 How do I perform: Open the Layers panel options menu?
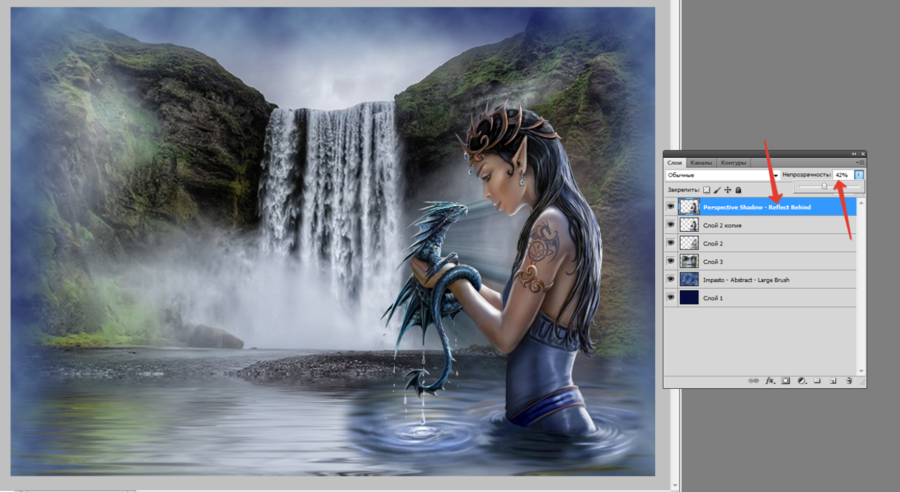point(860,163)
